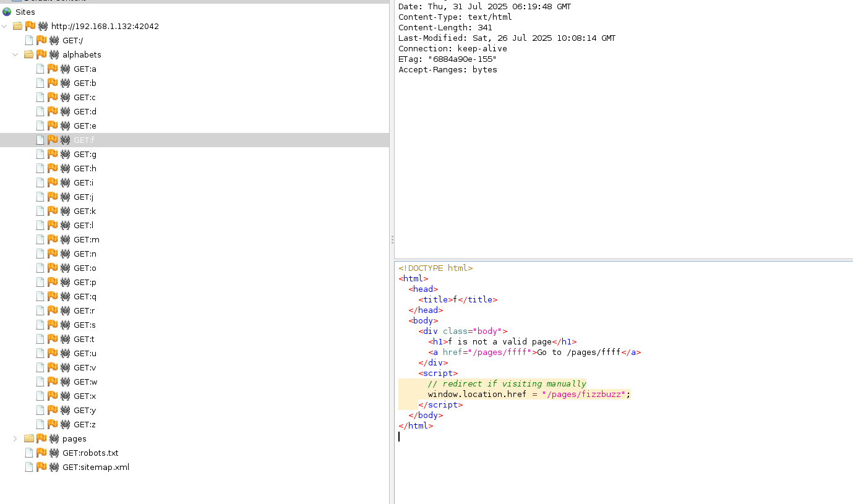Image resolution: width=853 pixels, height=504 pixels.
Task: Click the spider icon beside alphabets folder
Action: [x=54, y=54]
